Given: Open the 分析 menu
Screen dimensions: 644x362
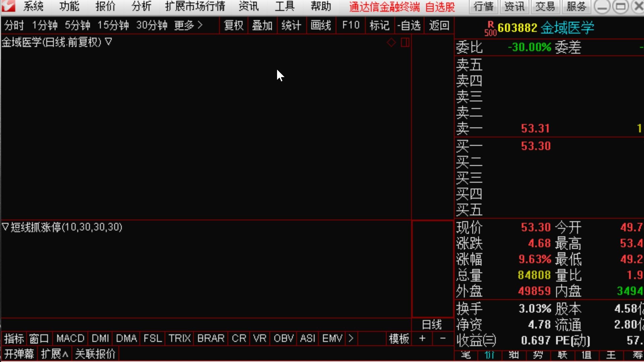Looking at the screenshot, I should tap(141, 6).
